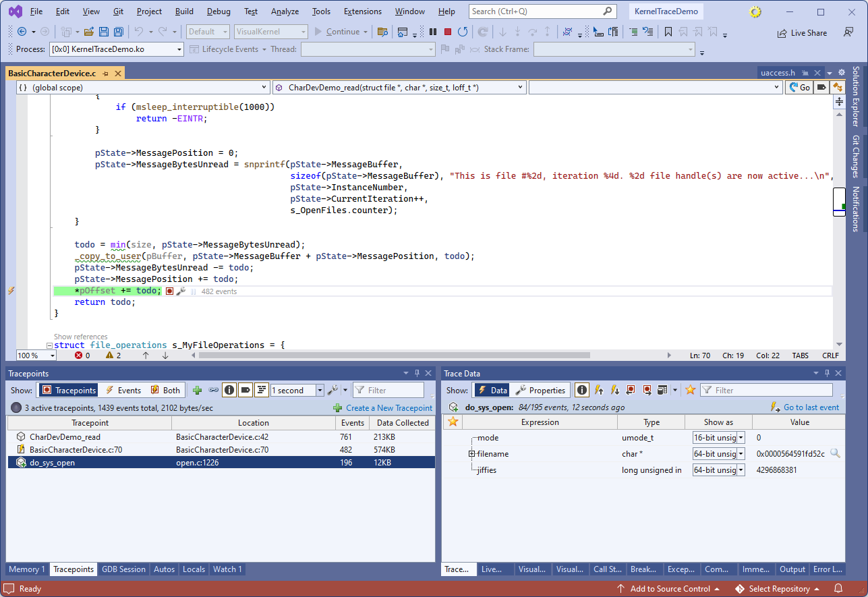Viewport: 868px width, 597px height.
Task: Open the Debug menu
Action: (219, 11)
